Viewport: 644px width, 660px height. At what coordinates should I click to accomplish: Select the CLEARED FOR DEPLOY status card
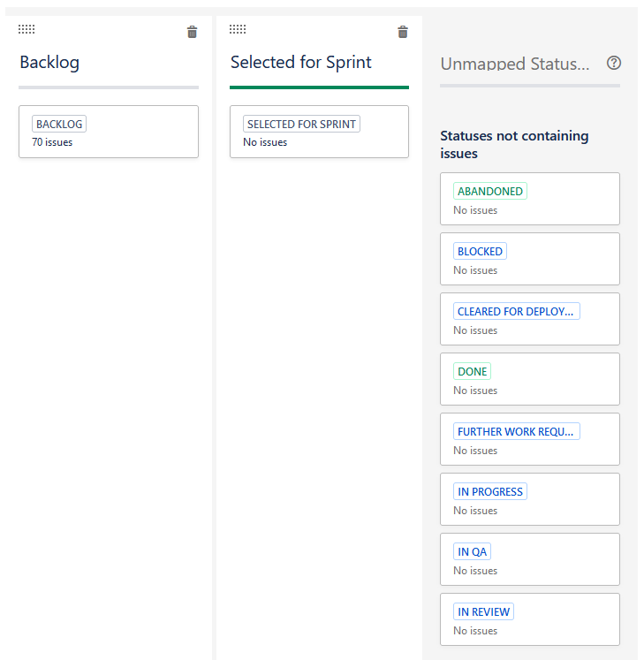tap(530, 319)
